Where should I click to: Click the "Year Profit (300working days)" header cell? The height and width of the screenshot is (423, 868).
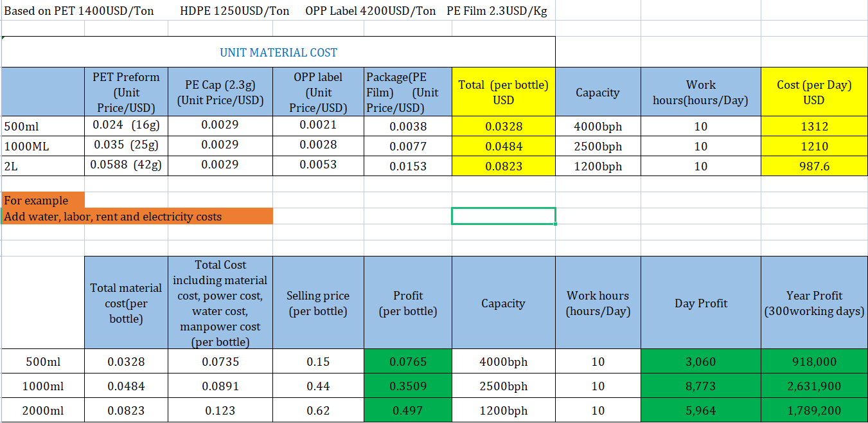(814, 303)
